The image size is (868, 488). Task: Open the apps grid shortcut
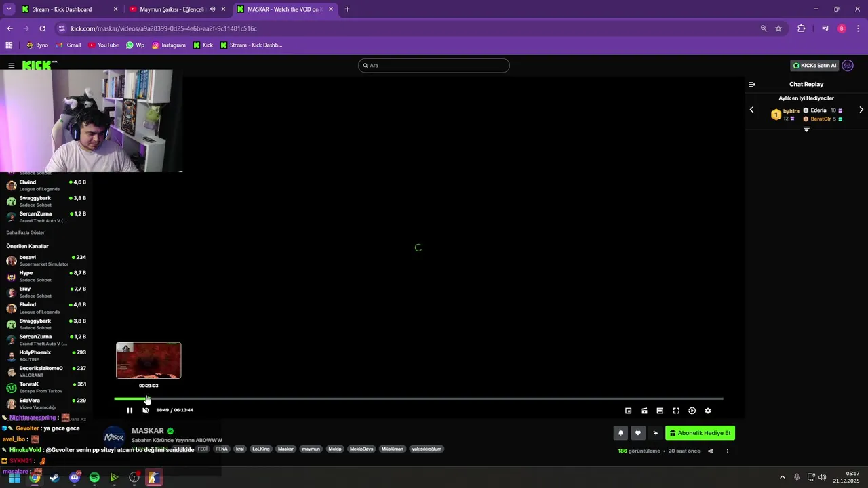[x=9, y=45]
